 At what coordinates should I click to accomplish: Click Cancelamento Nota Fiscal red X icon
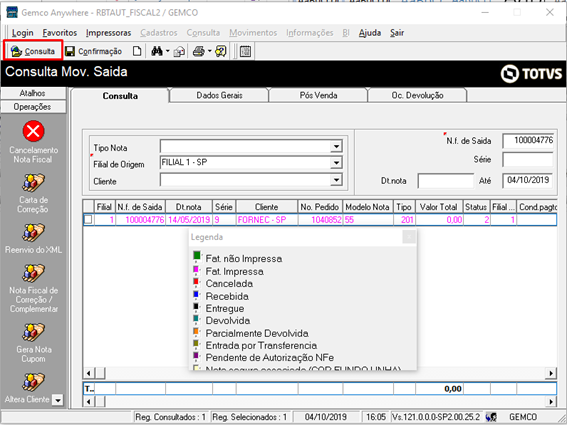(33, 131)
